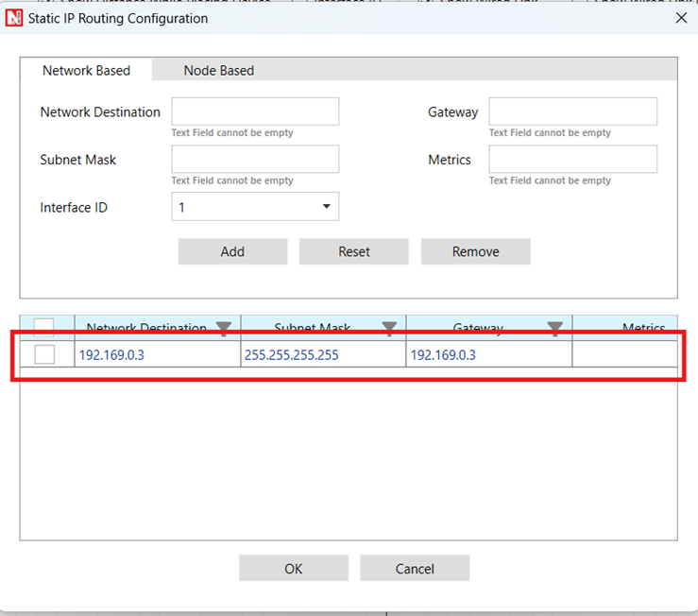Expand the Interface ID dropdown
The image size is (698, 616).
tap(326, 207)
